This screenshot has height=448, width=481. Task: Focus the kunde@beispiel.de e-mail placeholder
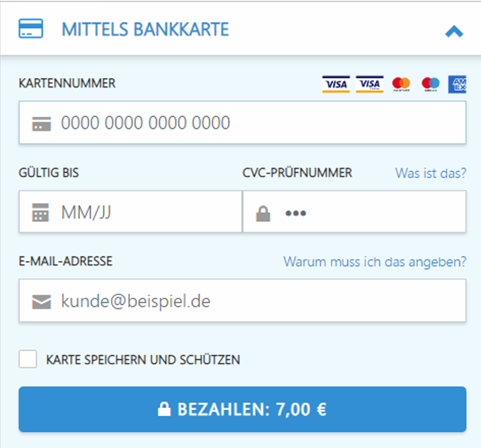pos(136,302)
